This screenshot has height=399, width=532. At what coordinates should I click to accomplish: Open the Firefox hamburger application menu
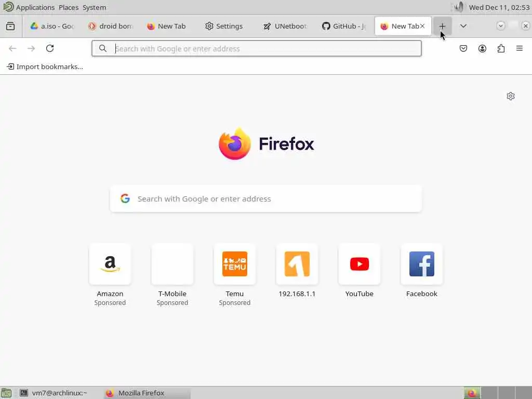coord(520,48)
